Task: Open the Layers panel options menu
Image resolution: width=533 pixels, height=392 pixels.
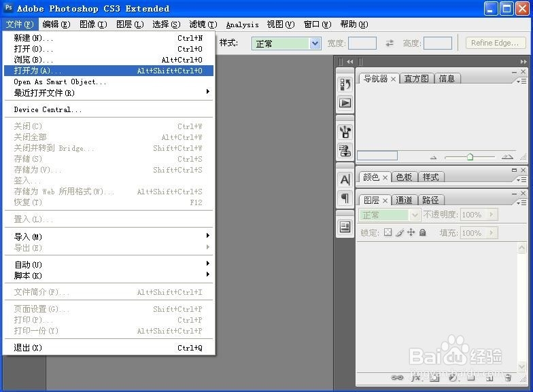Action: [522, 202]
